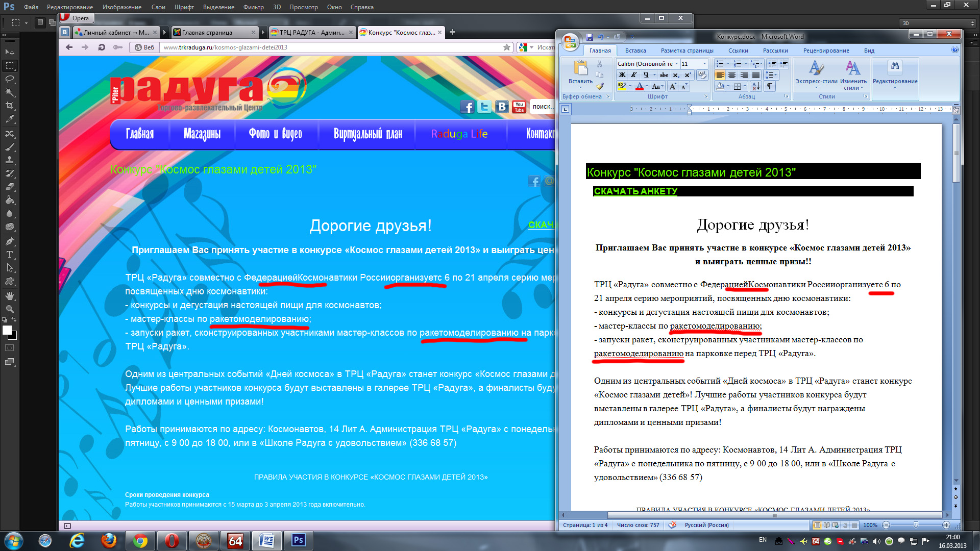Expand the font color arrow menu
The height and width of the screenshot is (551, 980).
[x=647, y=86]
